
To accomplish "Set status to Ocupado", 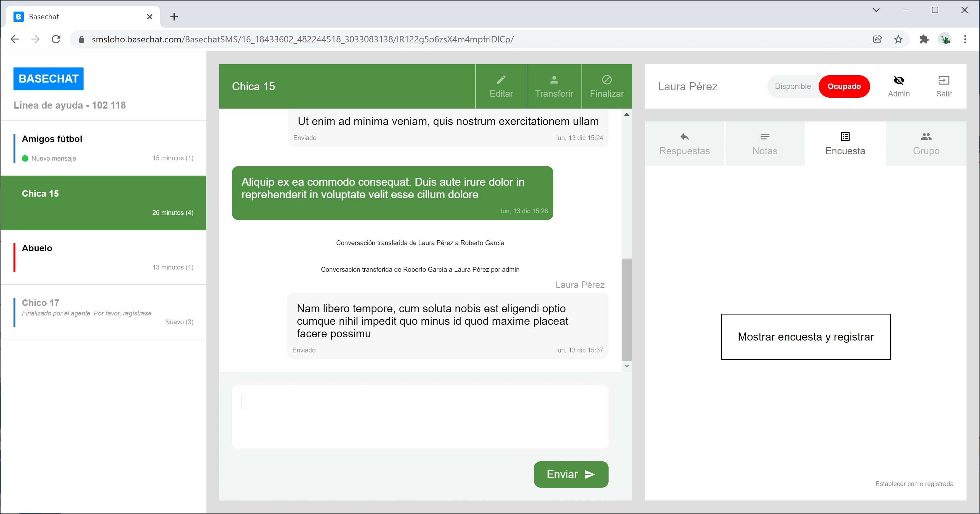I will coord(844,86).
